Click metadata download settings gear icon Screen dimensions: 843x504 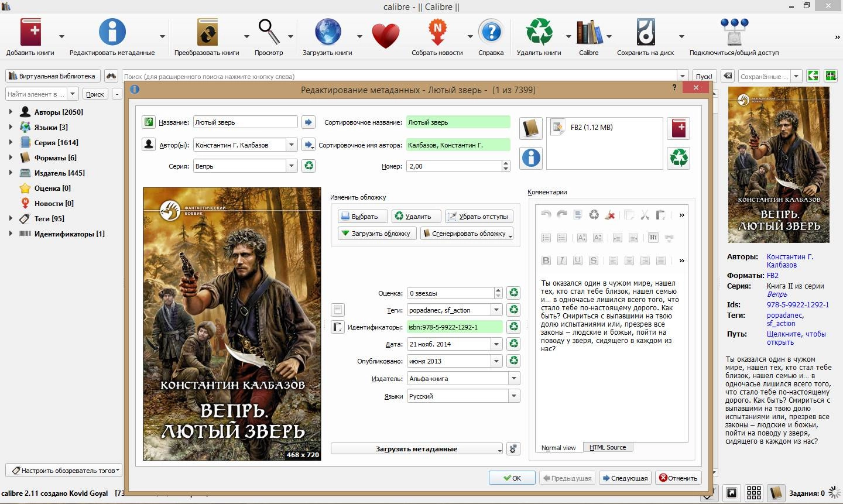[x=513, y=448]
